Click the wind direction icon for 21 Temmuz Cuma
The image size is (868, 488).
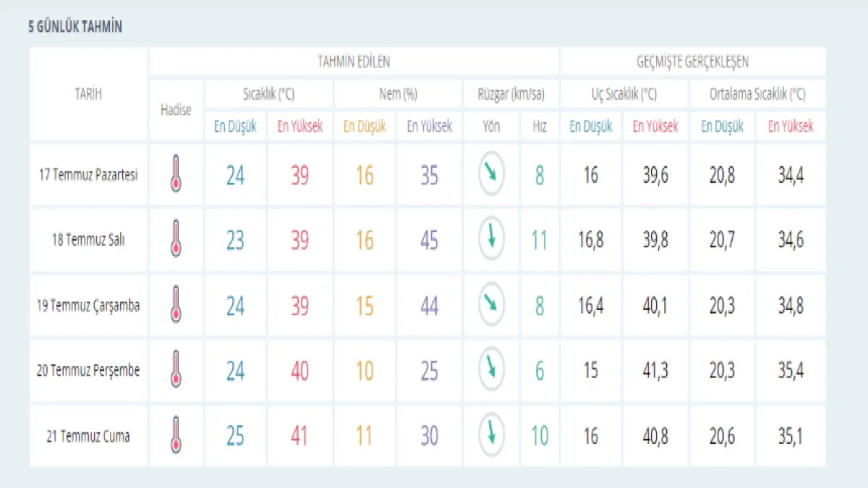click(x=491, y=434)
